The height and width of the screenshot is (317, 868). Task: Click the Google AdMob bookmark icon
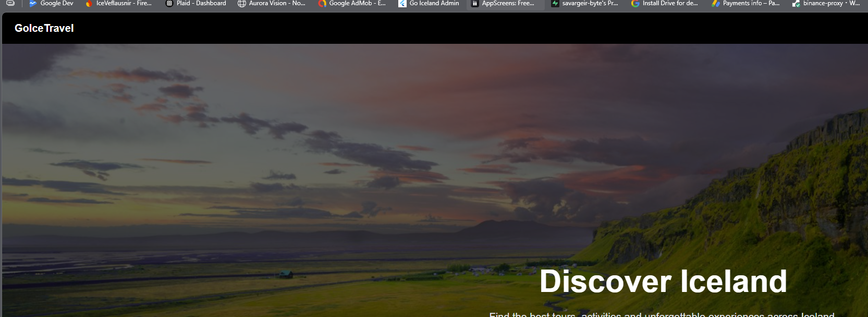coord(322,4)
